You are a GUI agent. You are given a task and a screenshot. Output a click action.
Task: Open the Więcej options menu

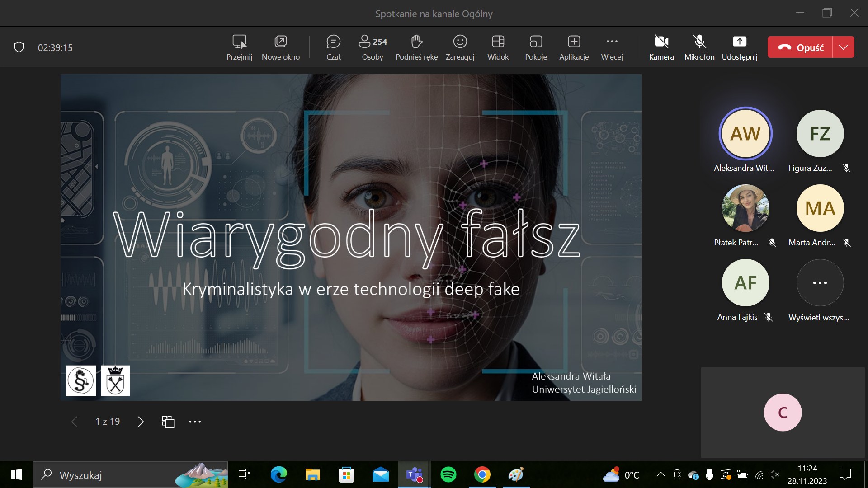[x=612, y=47]
